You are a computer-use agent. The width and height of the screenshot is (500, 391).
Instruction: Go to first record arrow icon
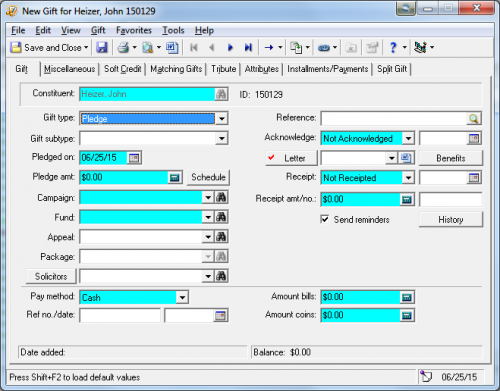pos(194,48)
